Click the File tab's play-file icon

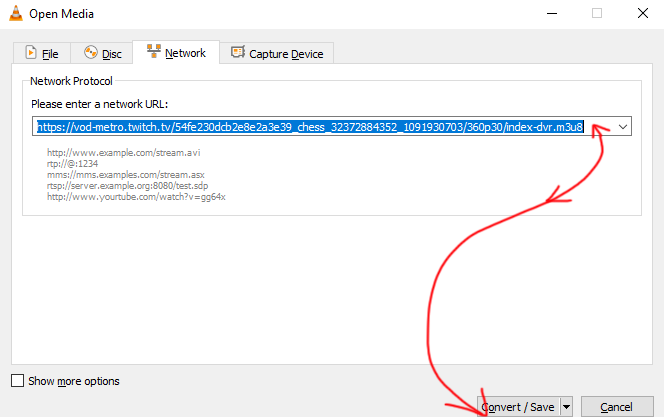click(x=31, y=53)
